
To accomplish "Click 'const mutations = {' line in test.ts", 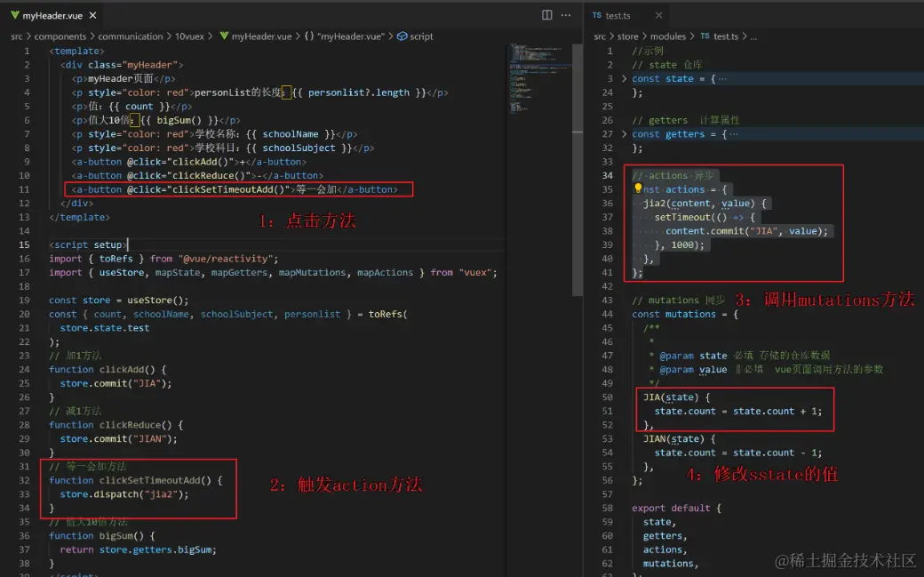I will pyautogui.click(x=685, y=315).
